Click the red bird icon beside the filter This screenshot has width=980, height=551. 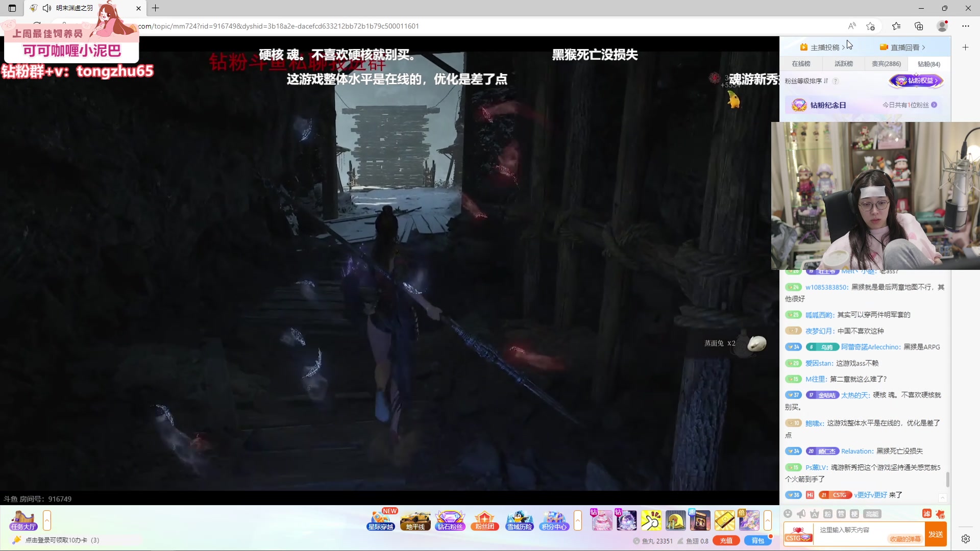pyautogui.click(x=940, y=514)
